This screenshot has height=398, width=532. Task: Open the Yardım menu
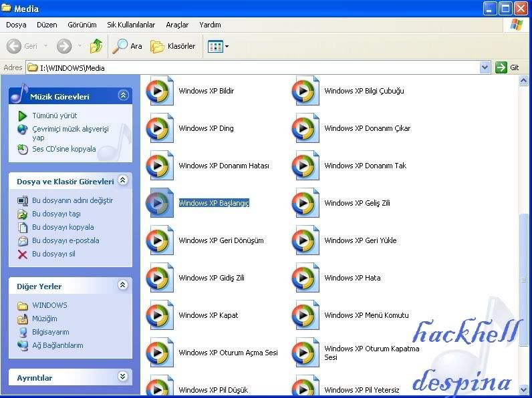(x=210, y=25)
